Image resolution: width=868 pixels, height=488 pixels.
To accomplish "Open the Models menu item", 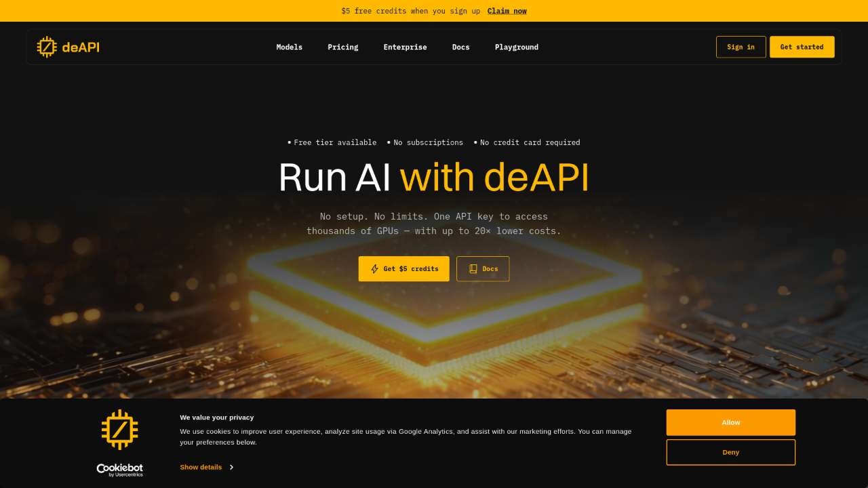I will click(x=290, y=47).
